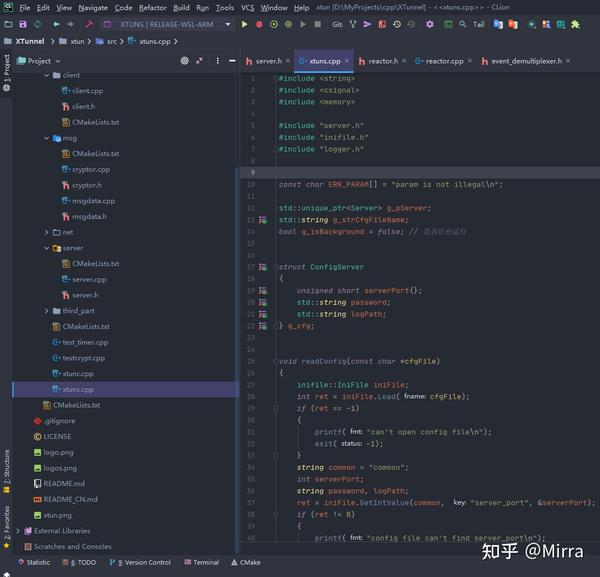This screenshot has width=600, height=577.
Task: Open the Tools menu
Action: [225, 8]
